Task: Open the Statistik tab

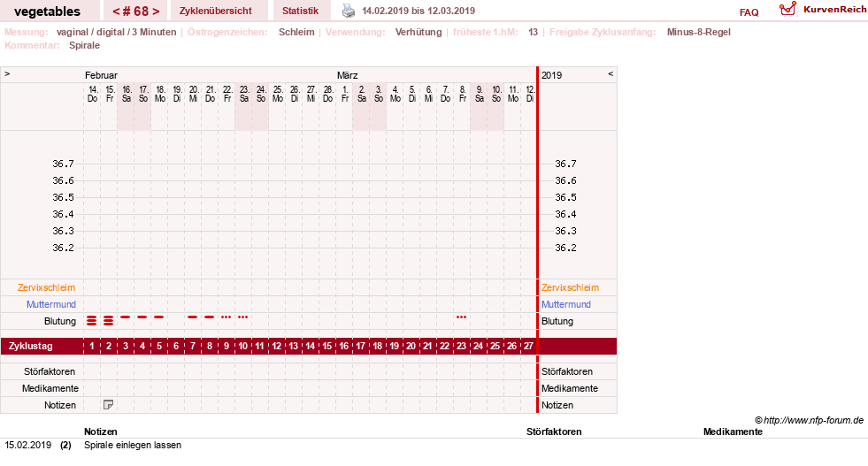Action: (301, 11)
